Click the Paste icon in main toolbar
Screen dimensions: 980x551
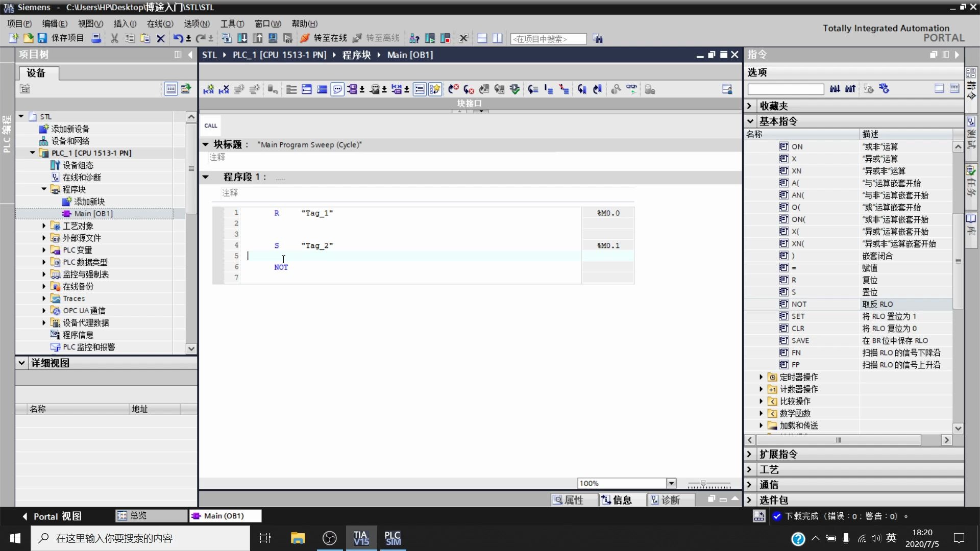[145, 38]
